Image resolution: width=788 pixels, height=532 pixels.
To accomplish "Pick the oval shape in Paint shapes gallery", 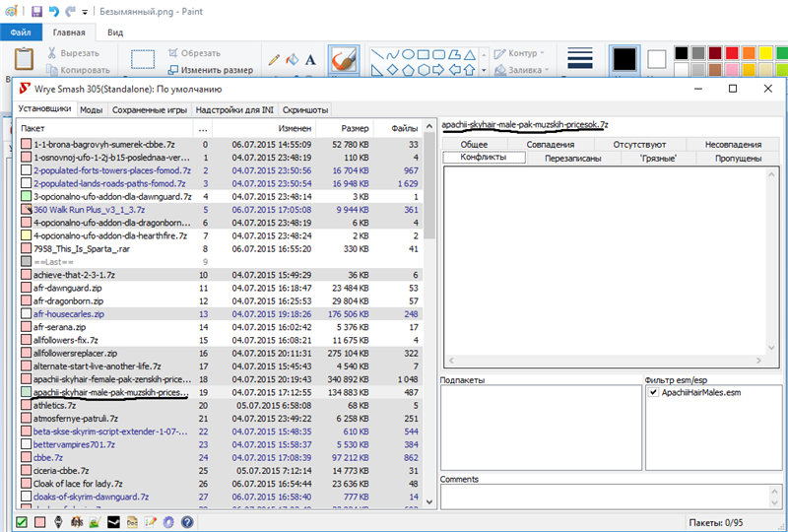I will (x=408, y=54).
